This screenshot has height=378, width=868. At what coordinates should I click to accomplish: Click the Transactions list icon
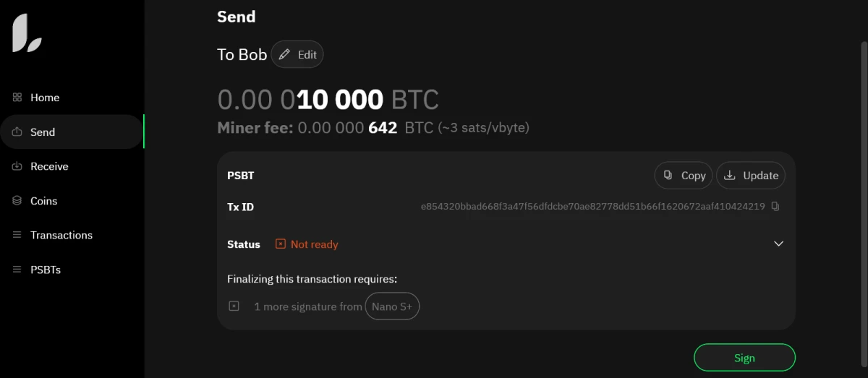click(17, 235)
